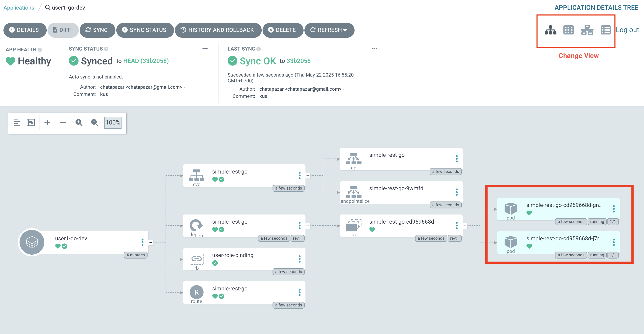Viewport: 644px width, 334px height.
Task: Collapse children of deploy simple-rest-go node
Action: (308, 226)
